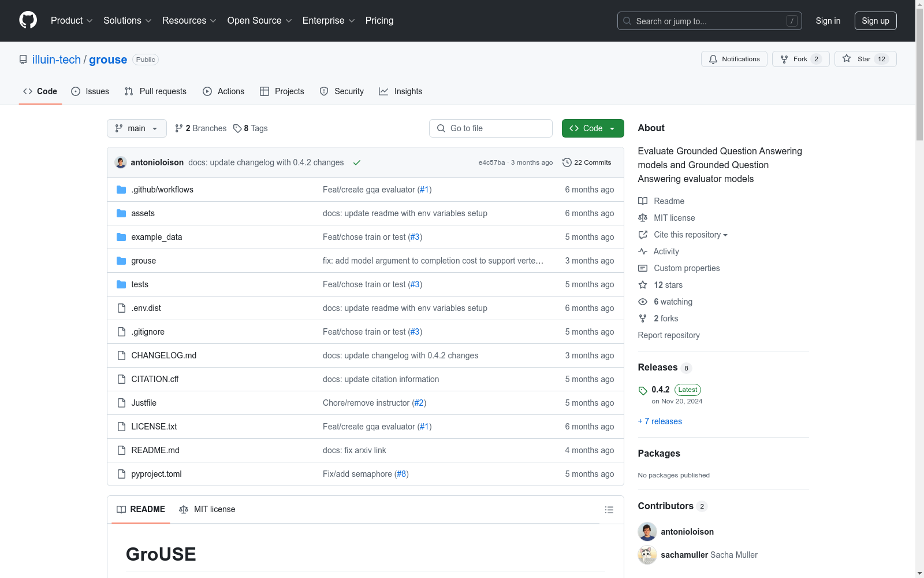Expand Cite this repository dropdown

tap(691, 235)
